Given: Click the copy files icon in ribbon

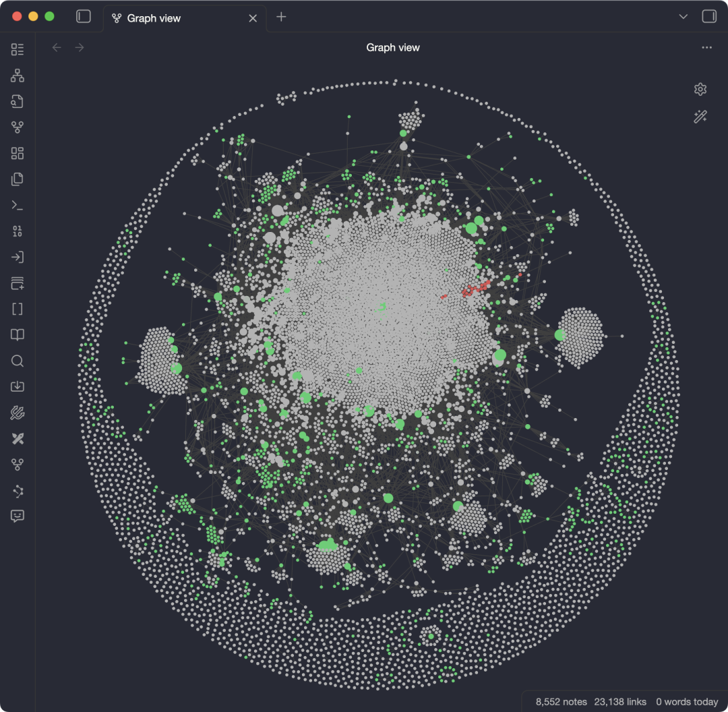Looking at the screenshot, I should pyautogui.click(x=17, y=179).
